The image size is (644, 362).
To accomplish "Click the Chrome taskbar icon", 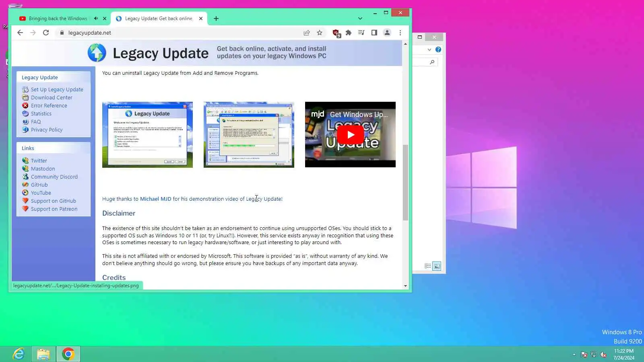I will click(68, 354).
